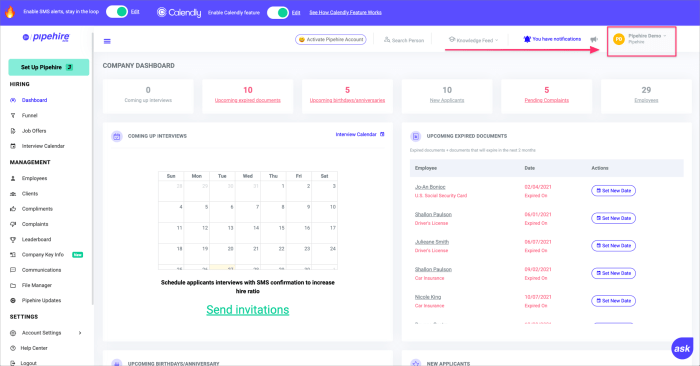Open Dashboard in sidebar

tap(34, 100)
